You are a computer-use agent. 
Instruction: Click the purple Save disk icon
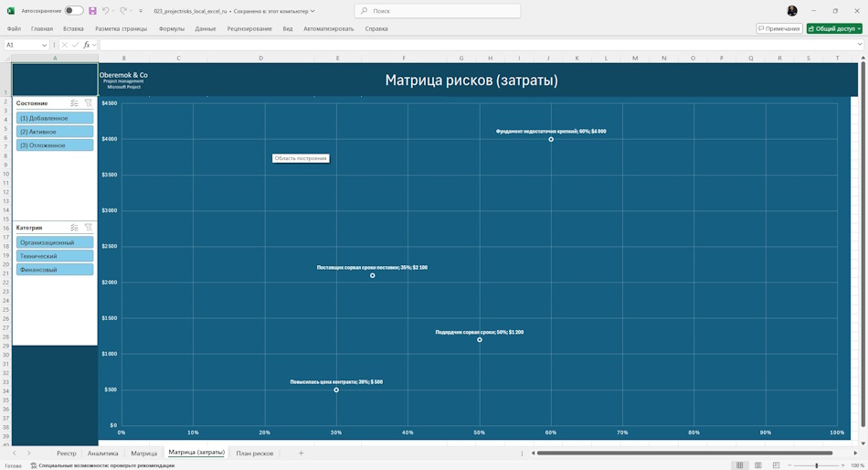92,11
